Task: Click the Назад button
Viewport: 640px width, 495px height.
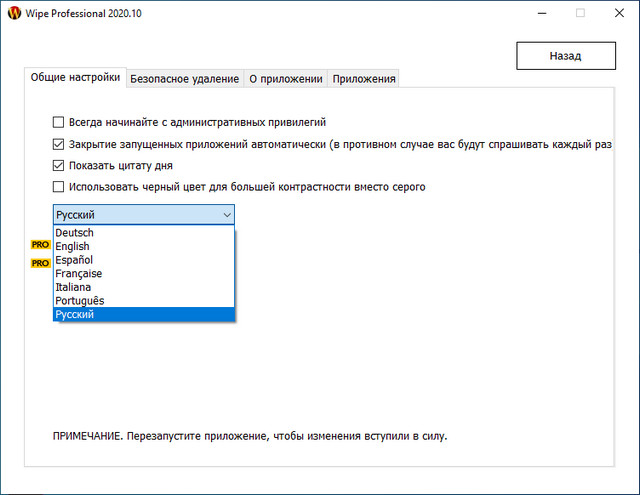Action: click(x=565, y=56)
